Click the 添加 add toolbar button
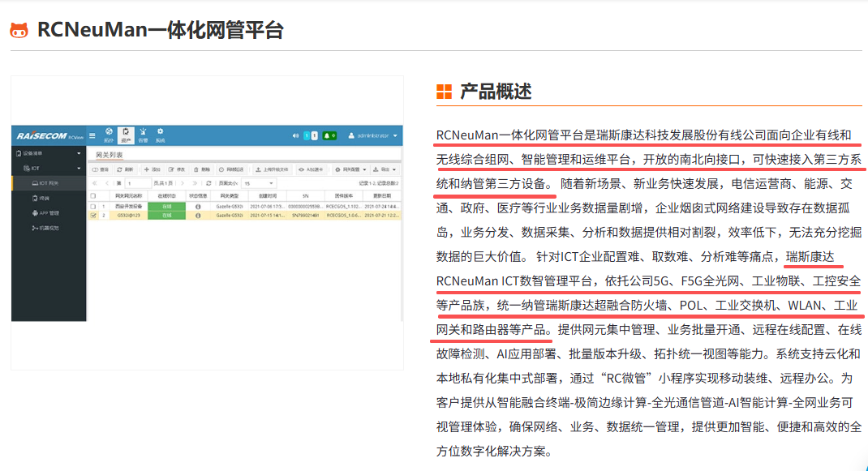 [x=153, y=169]
